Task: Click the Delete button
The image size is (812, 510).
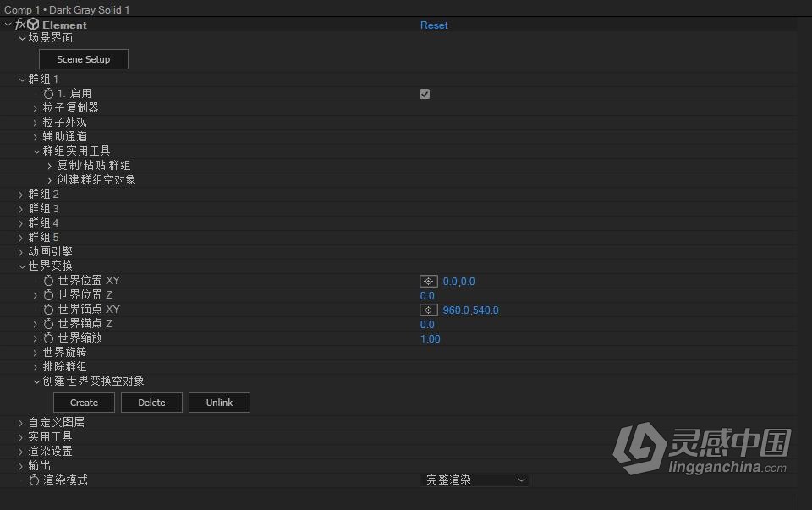Action: 151,403
